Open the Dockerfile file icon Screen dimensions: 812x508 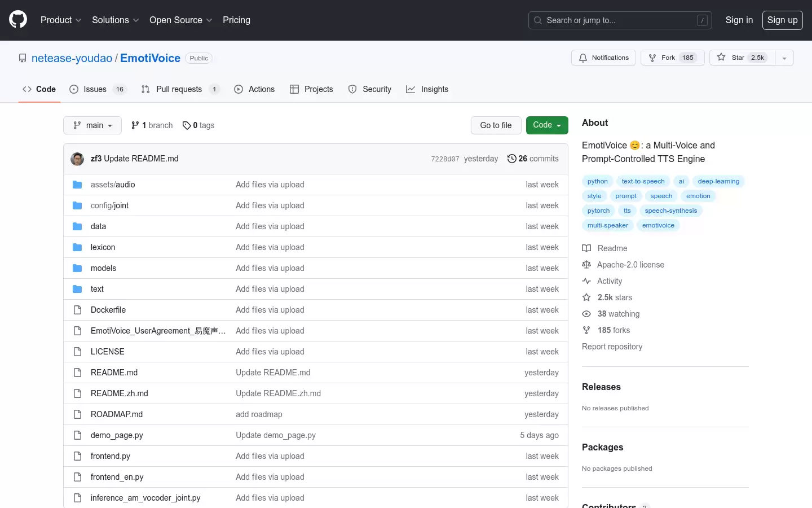tap(77, 310)
